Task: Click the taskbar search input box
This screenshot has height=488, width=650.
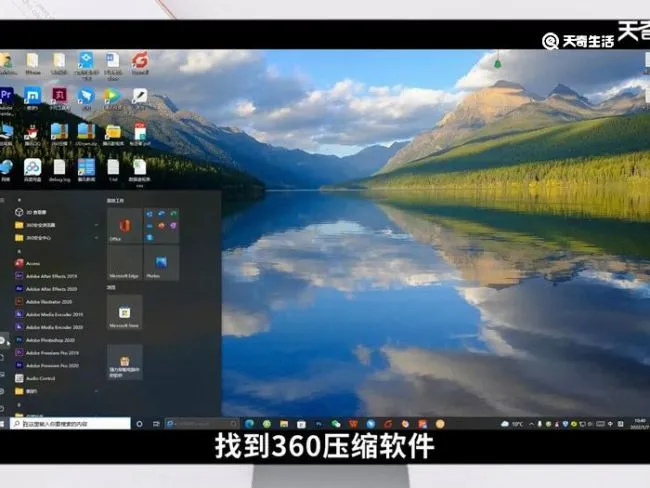Action: [x=70, y=424]
